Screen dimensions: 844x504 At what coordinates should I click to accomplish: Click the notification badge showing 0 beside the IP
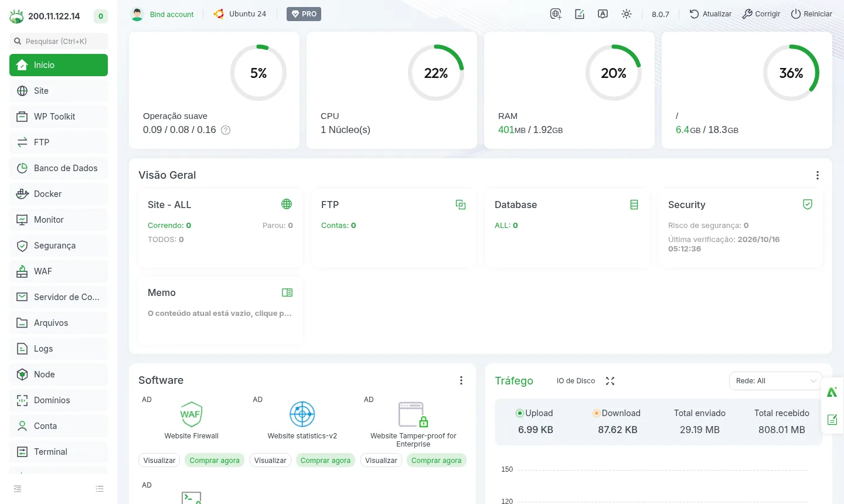[101, 16]
